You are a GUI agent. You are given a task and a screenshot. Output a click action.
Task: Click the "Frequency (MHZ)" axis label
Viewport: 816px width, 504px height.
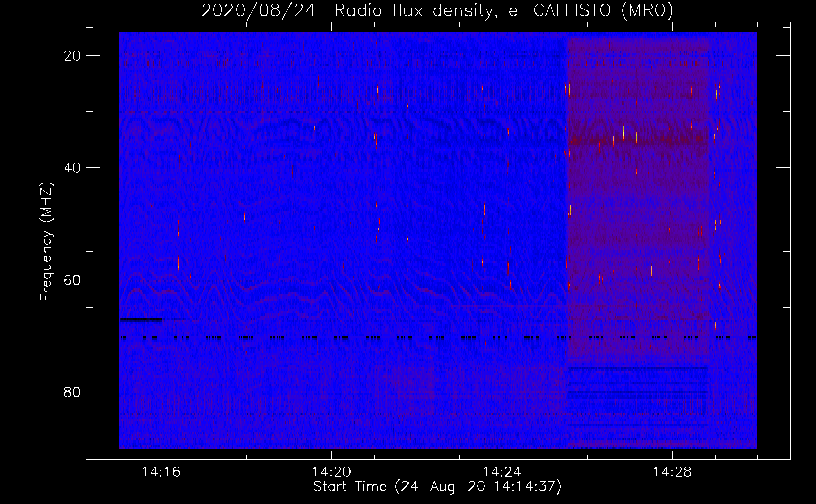click(46, 242)
